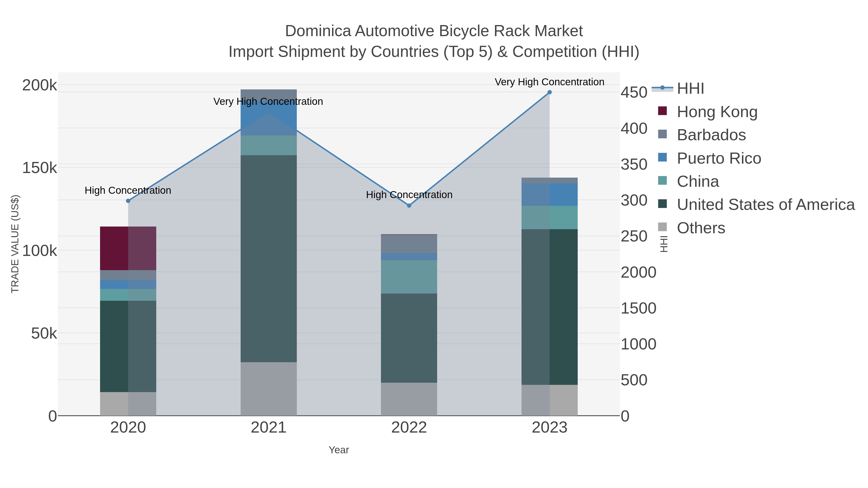Click the 'High Concentration' annotation above 2020

pyautogui.click(x=128, y=190)
